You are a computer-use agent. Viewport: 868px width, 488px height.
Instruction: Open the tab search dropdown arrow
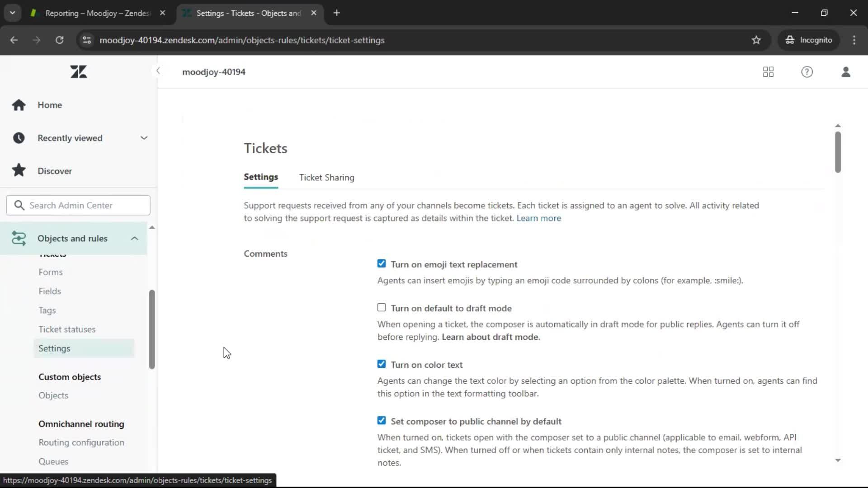[x=12, y=13]
